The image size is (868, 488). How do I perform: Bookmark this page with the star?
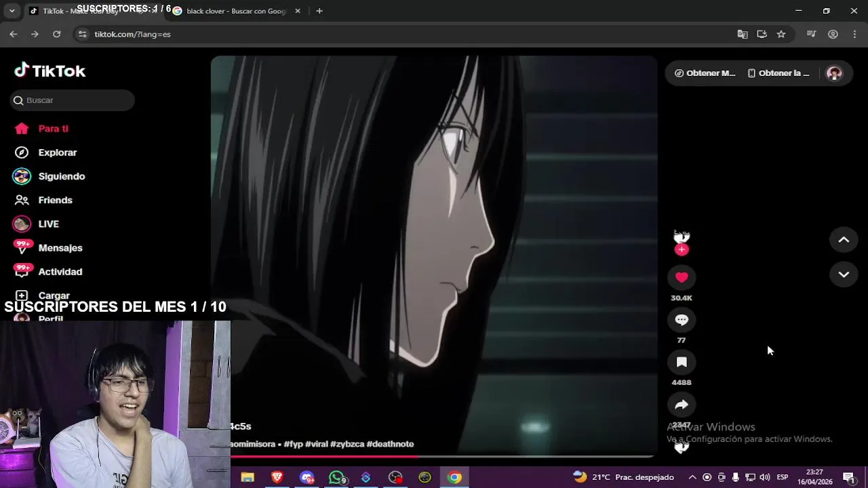point(781,34)
